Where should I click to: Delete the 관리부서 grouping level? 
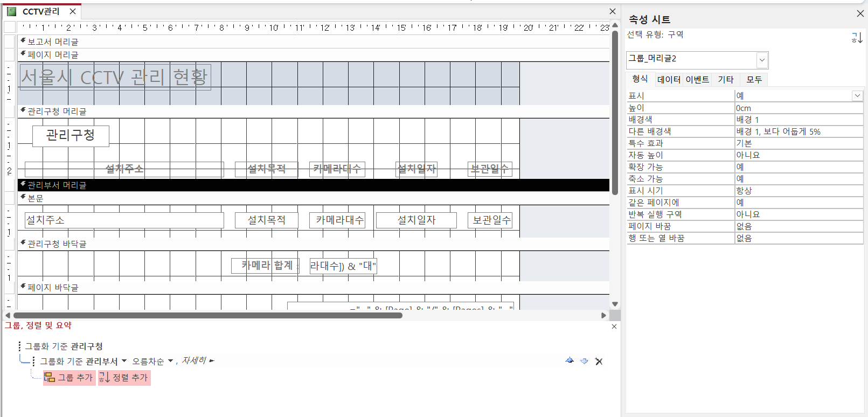point(599,362)
